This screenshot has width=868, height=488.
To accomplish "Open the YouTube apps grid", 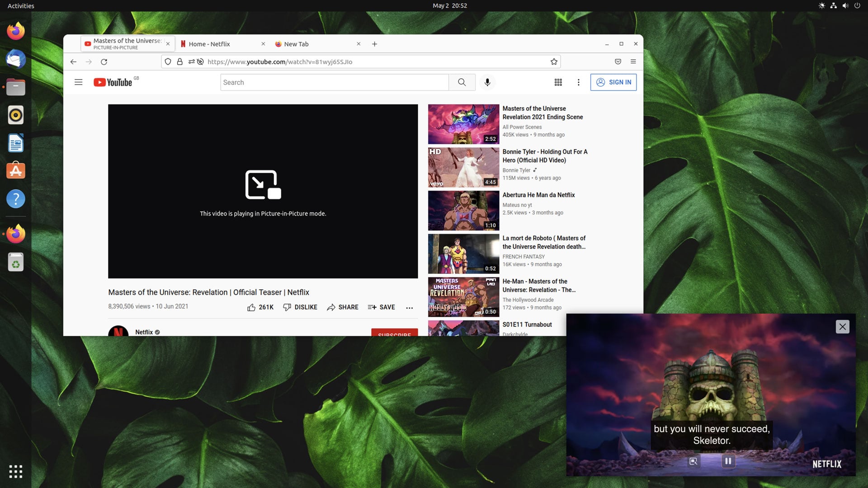I will point(558,82).
